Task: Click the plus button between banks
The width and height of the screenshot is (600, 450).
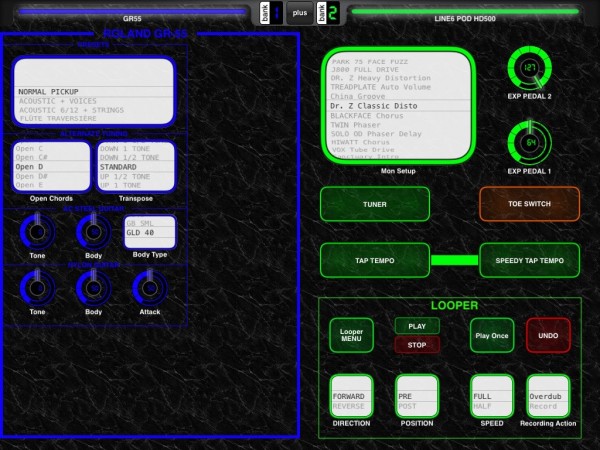Action: coord(300,13)
